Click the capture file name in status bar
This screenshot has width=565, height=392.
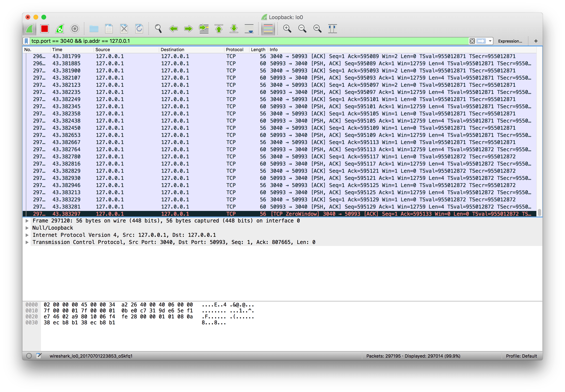pos(91,356)
